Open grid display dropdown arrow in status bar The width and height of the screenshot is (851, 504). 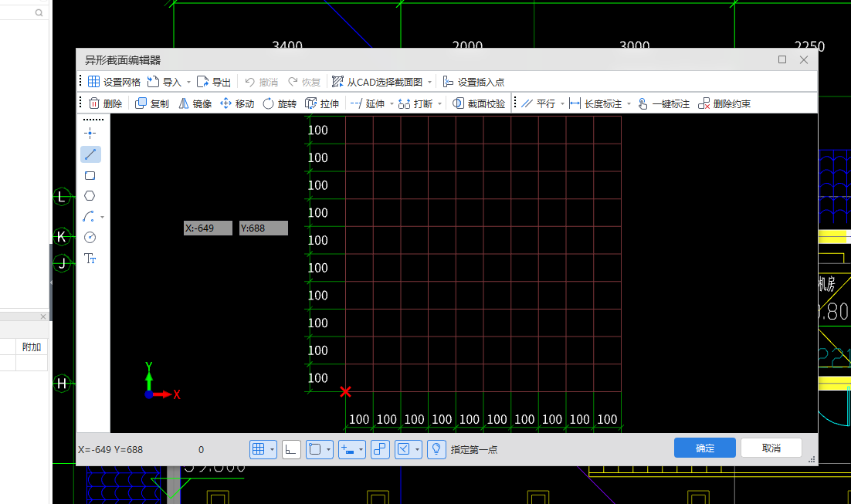coord(272,449)
